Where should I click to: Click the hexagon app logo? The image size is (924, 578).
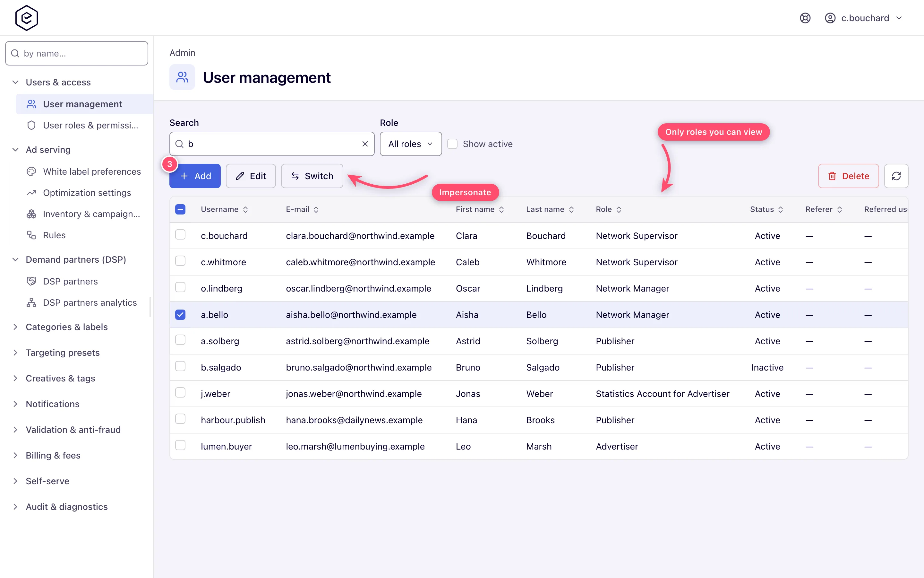pyautogui.click(x=26, y=18)
